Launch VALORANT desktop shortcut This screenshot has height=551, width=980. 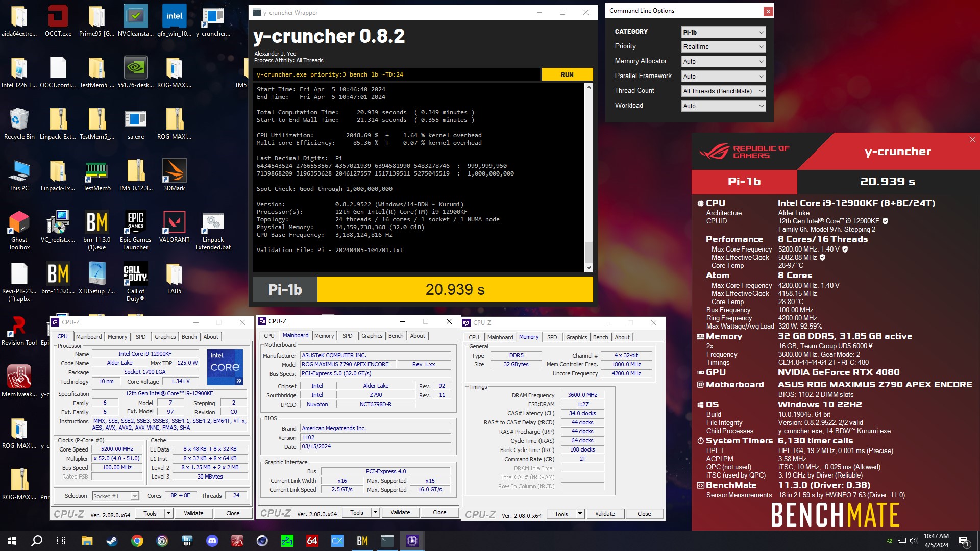pyautogui.click(x=174, y=227)
